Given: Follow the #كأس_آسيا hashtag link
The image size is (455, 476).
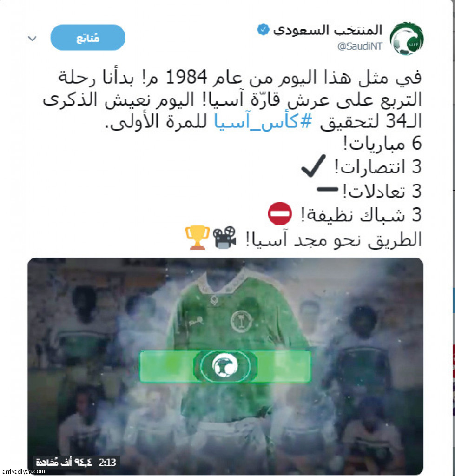Looking at the screenshot, I should click(263, 122).
